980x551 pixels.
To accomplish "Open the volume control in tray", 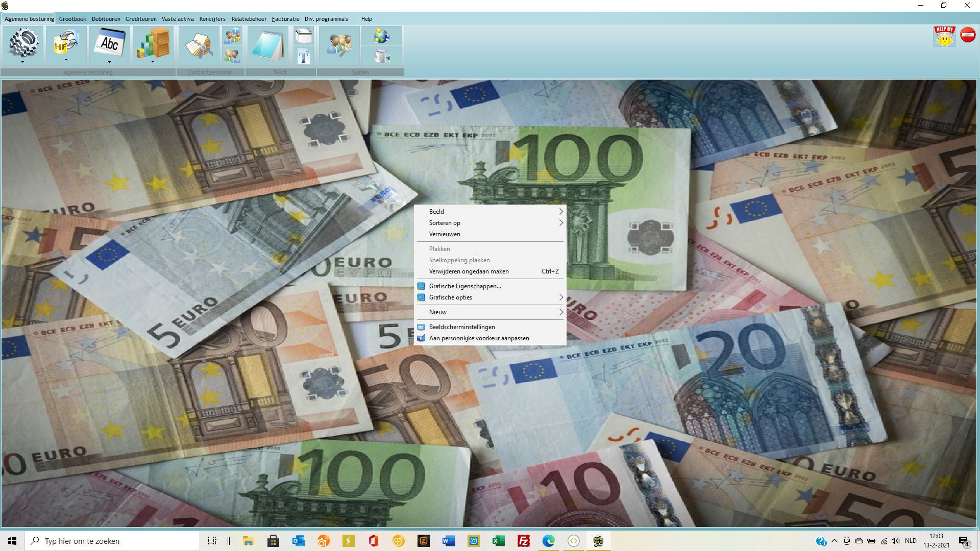I will [895, 541].
